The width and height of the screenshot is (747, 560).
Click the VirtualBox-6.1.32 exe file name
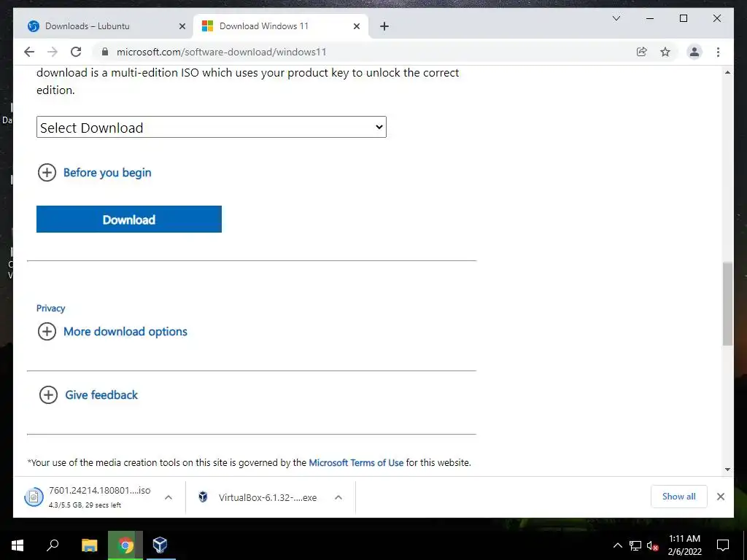pyautogui.click(x=268, y=497)
